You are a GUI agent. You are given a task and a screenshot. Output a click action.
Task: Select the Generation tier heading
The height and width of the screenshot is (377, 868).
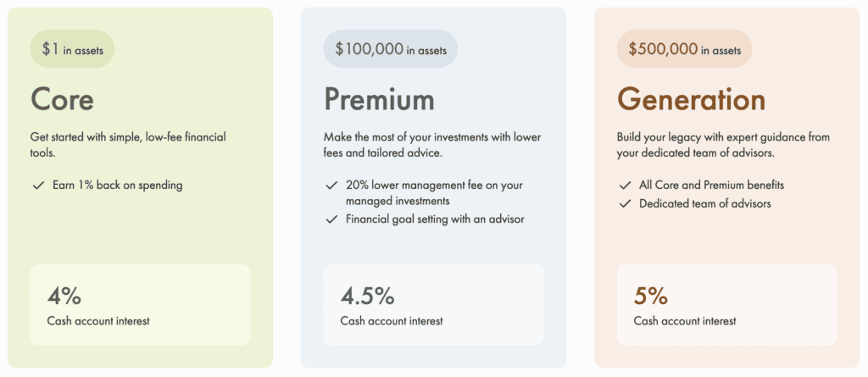691,99
